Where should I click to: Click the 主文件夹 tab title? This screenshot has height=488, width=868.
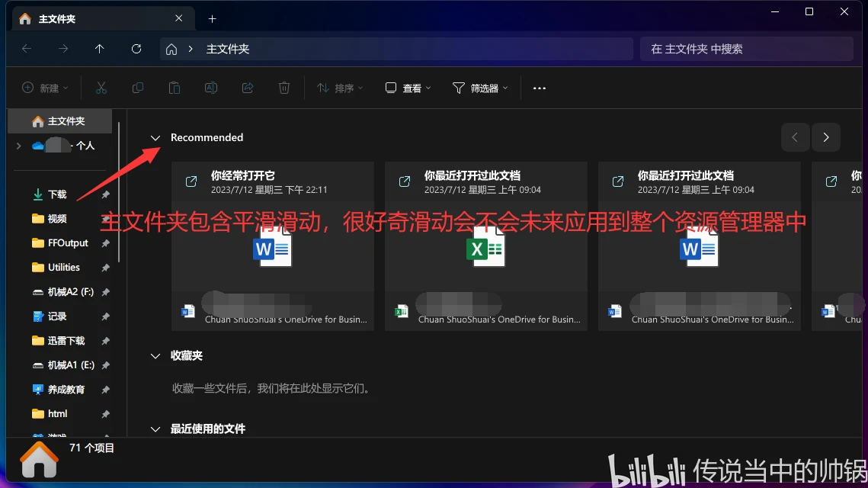(57, 19)
